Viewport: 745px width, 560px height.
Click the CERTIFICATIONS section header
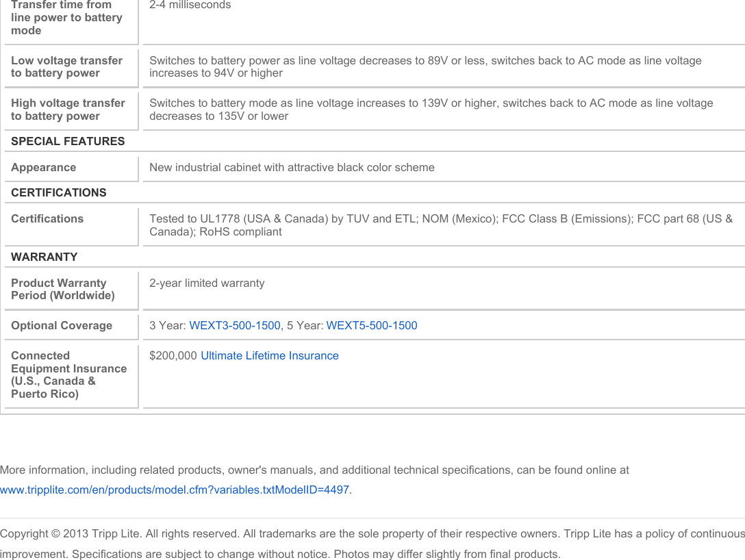pyautogui.click(x=59, y=193)
